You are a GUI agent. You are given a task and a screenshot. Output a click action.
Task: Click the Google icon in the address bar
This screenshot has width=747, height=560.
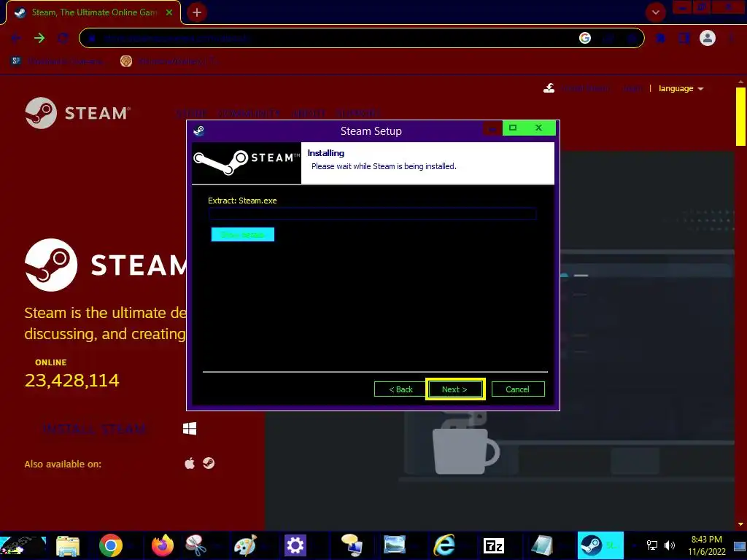(585, 38)
